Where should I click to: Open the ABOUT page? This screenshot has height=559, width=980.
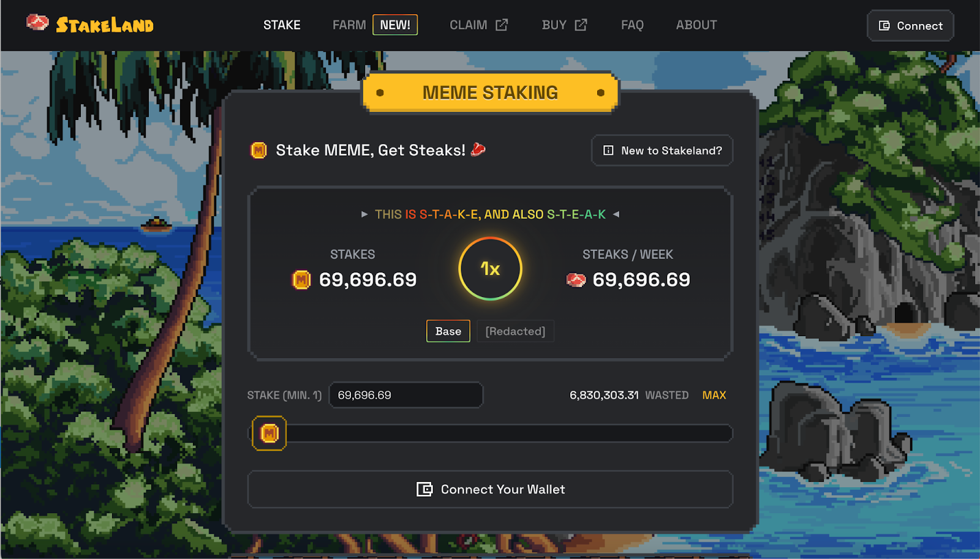pos(696,25)
